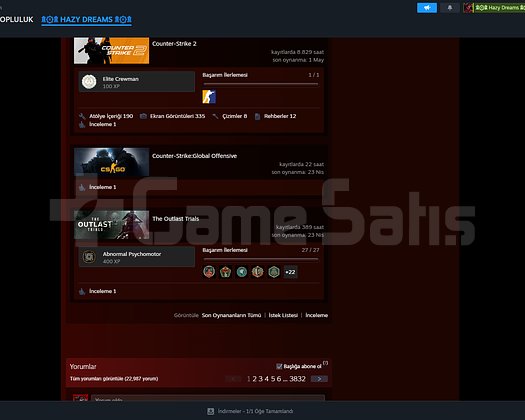The width and height of the screenshot is (525, 420).
Task: Open the Elite Crewman badge details
Action: point(137,81)
